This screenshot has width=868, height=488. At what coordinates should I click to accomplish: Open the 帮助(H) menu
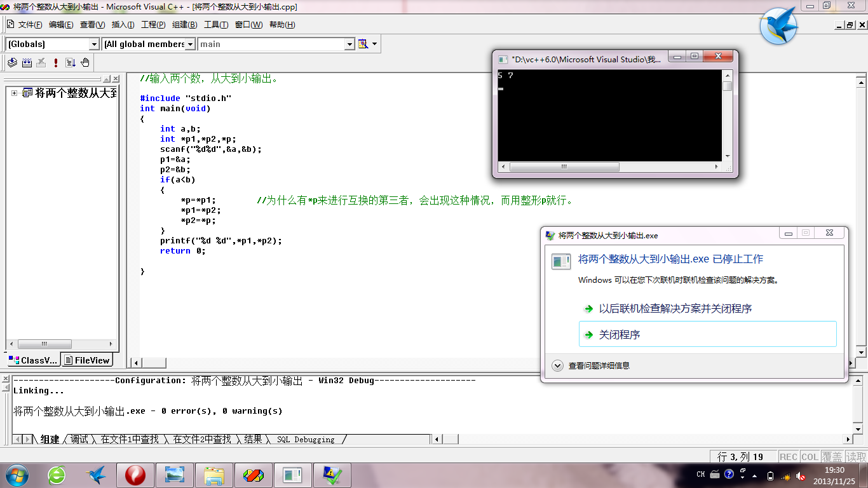(x=282, y=25)
